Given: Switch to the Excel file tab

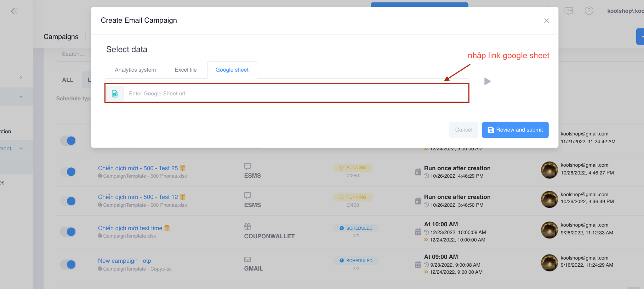Looking at the screenshot, I should [186, 70].
